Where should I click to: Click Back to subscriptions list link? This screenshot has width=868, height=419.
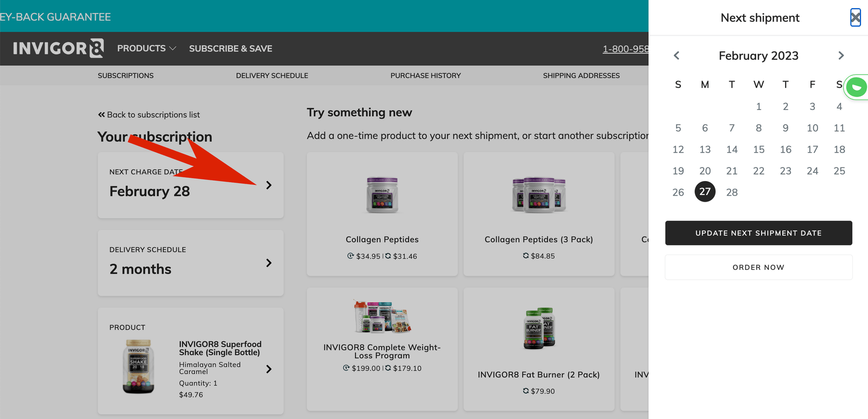(149, 115)
